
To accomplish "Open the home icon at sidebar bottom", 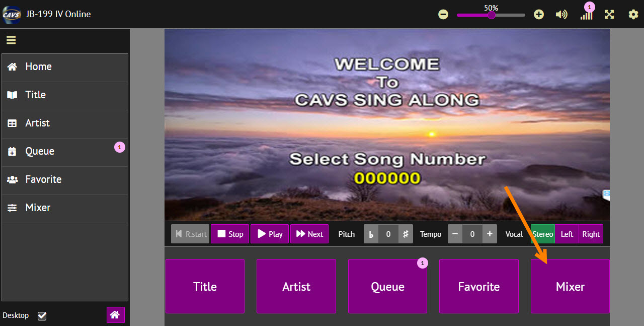I will [115, 315].
